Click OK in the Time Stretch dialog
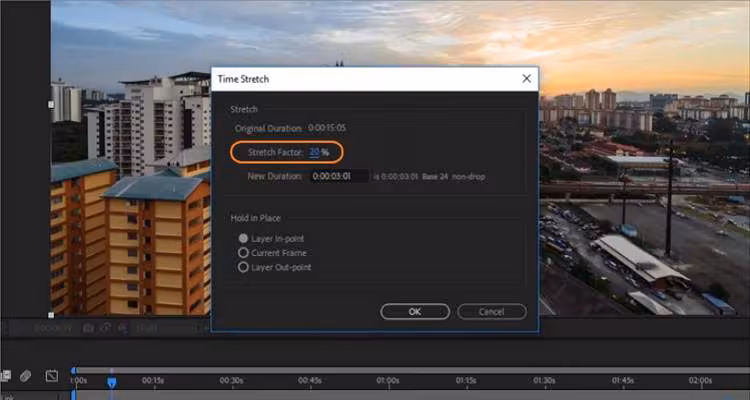This screenshot has width=750, height=400. pos(415,311)
